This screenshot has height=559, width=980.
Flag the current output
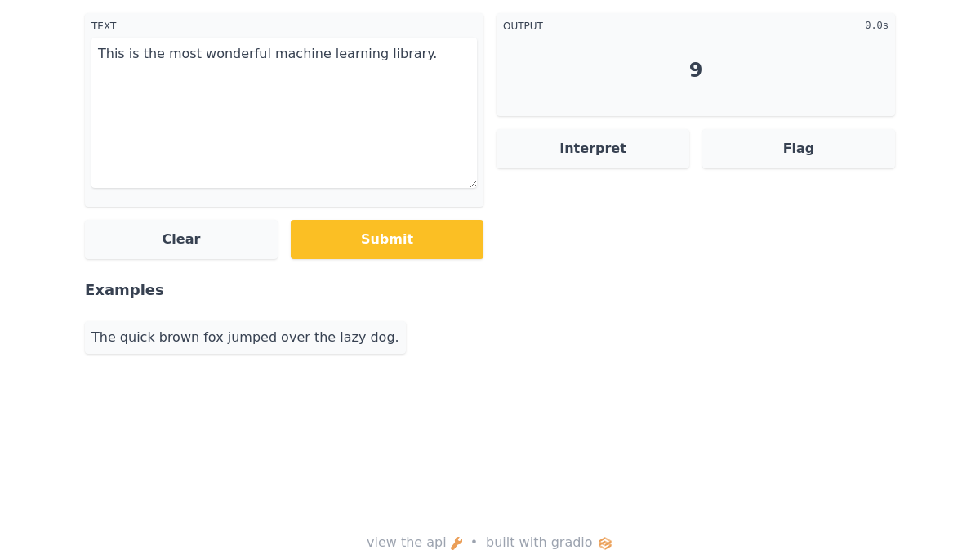[799, 149]
